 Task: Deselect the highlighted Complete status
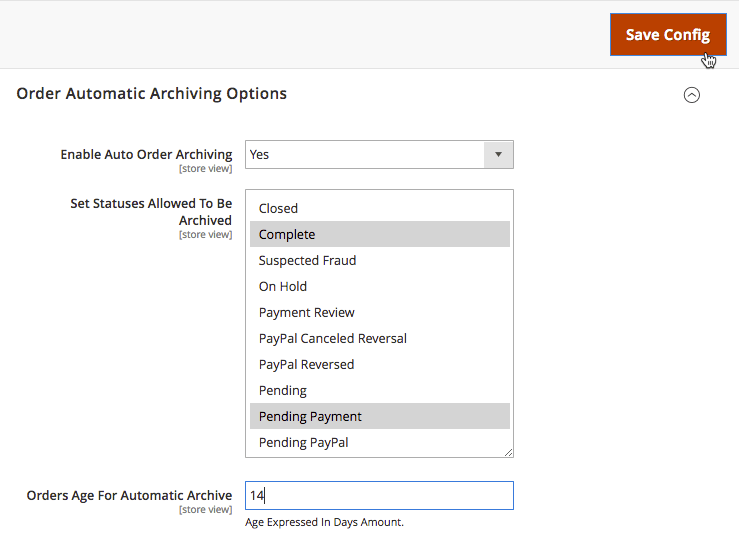(x=287, y=234)
